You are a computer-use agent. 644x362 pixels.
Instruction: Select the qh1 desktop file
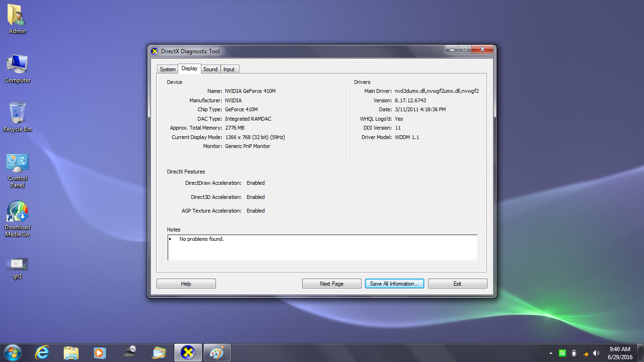pyautogui.click(x=17, y=268)
